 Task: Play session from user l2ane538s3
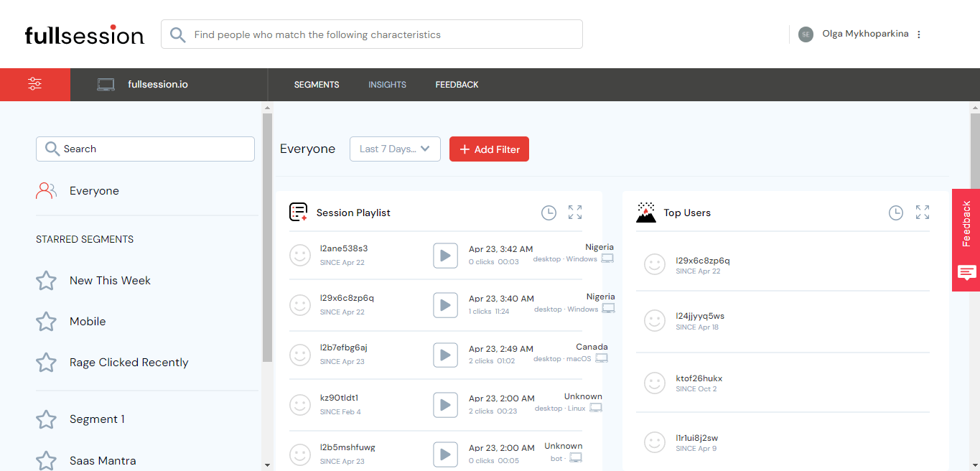pos(445,255)
